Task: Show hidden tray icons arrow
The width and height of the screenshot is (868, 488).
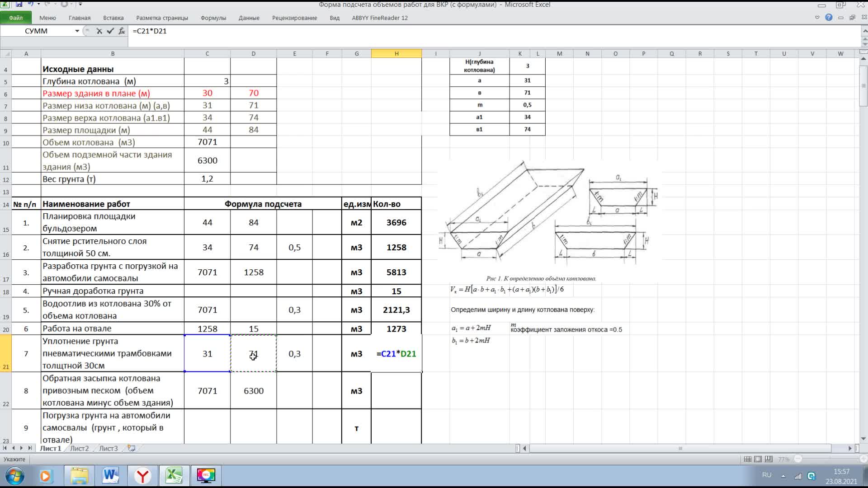Action: click(783, 476)
